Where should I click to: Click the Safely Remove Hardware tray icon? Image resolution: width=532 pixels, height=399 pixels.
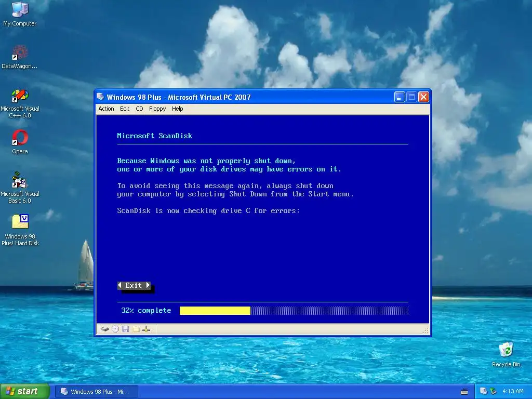(x=494, y=391)
